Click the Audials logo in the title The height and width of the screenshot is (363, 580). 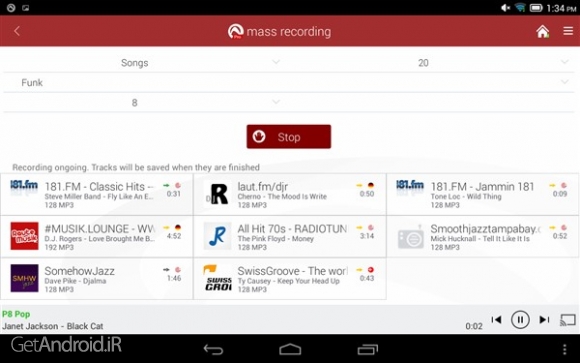[x=236, y=31]
